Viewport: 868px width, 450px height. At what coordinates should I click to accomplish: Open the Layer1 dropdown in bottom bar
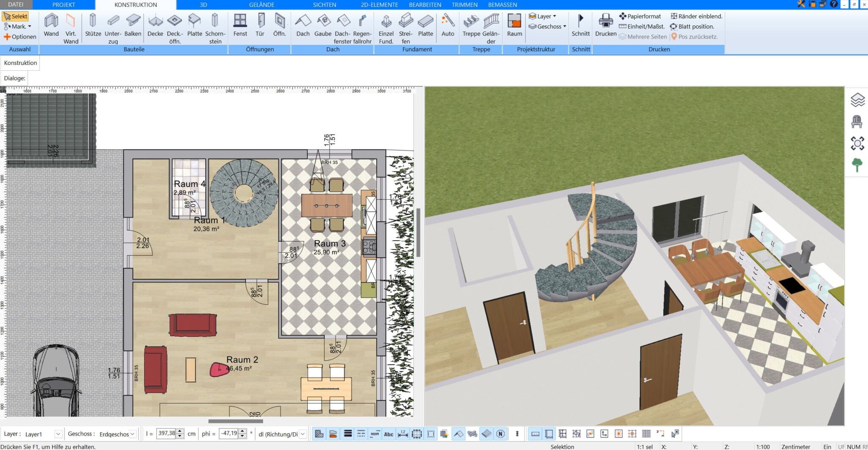point(58,434)
